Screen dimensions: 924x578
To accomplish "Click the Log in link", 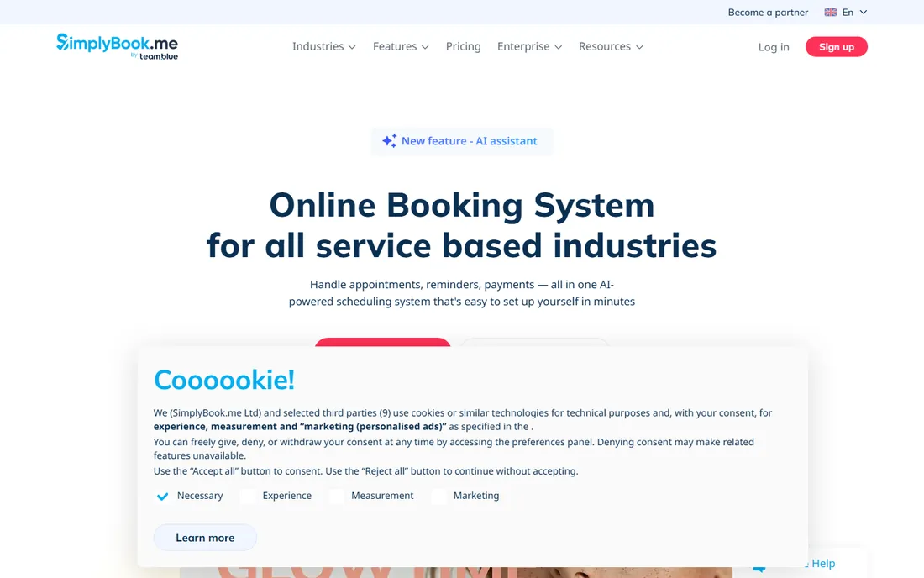I will (774, 47).
